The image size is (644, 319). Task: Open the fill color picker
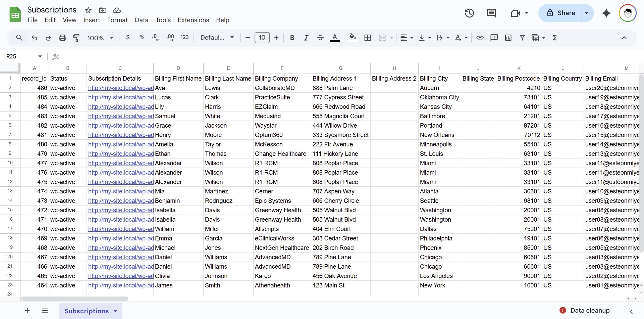click(x=352, y=38)
